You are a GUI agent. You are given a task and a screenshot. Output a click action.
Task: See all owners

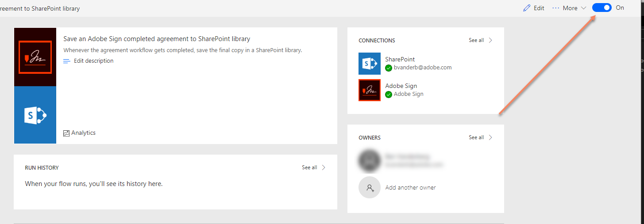pyautogui.click(x=476, y=137)
